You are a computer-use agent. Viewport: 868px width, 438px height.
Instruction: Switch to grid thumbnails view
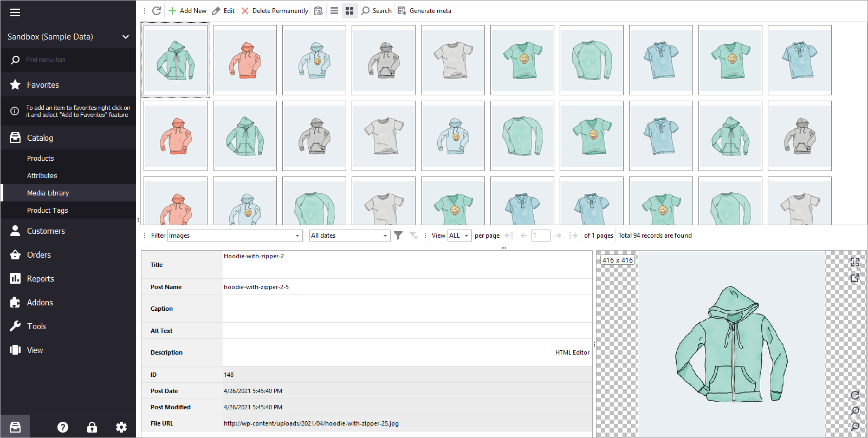(349, 11)
